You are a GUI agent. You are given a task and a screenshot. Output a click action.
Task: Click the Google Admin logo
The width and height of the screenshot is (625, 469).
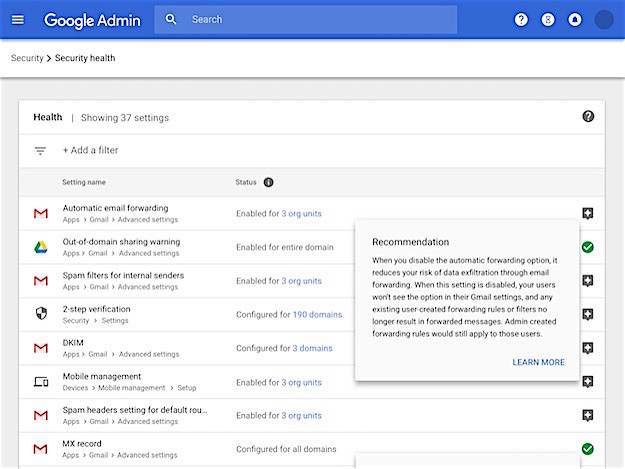click(x=92, y=20)
